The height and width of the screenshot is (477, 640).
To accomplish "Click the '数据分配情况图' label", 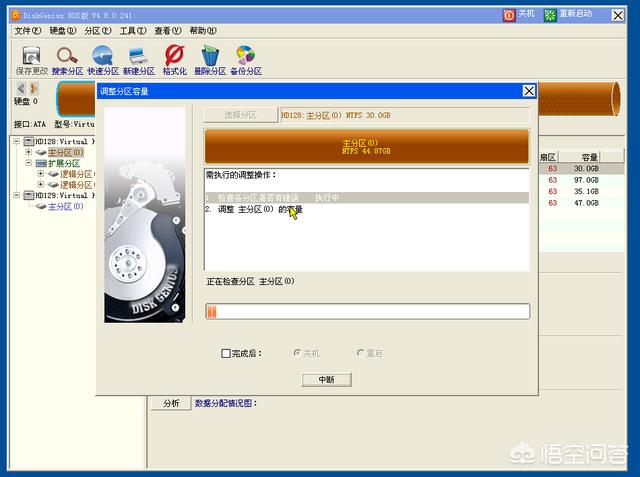I will click(226, 403).
